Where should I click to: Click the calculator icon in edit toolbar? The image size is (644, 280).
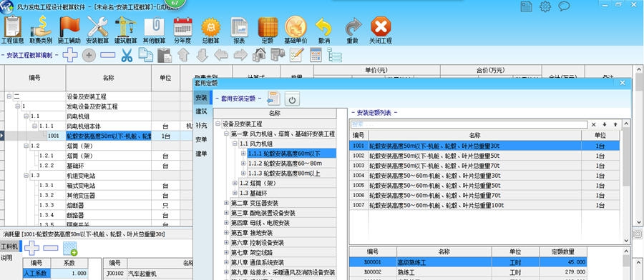[x=316, y=55]
